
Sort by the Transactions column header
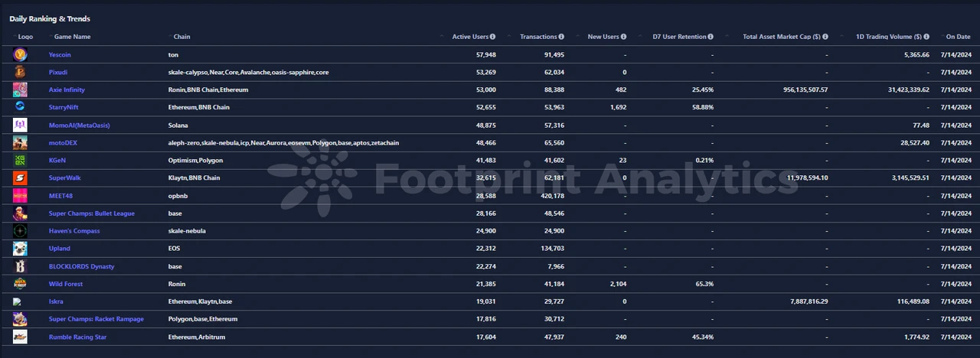click(538, 37)
